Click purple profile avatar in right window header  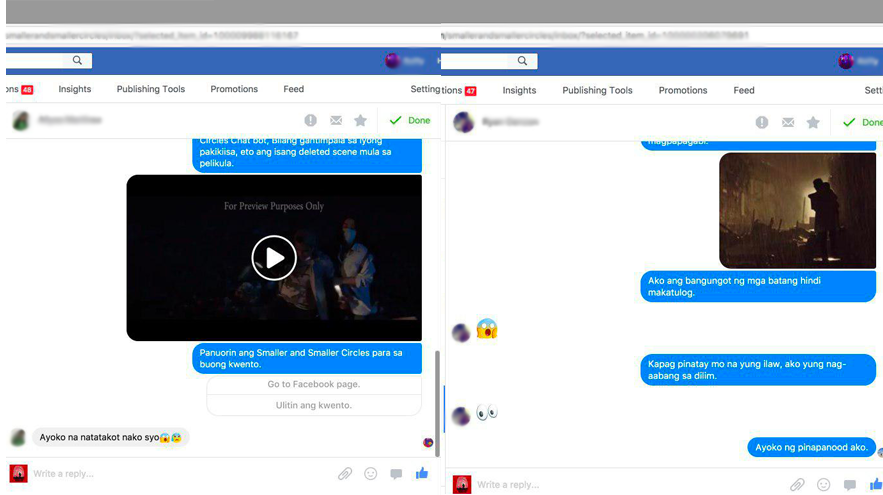click(x=846, y=61)
